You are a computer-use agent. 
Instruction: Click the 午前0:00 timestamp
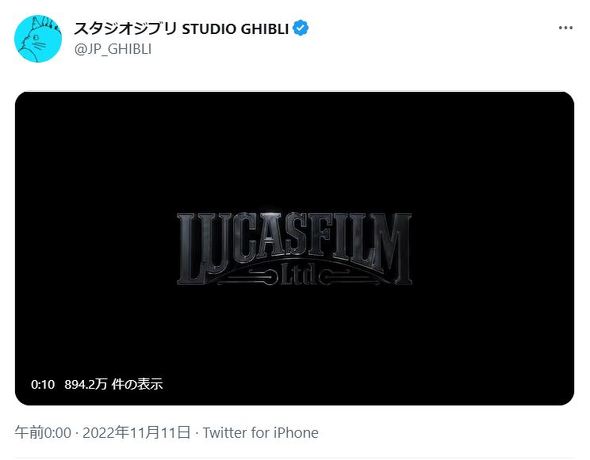pos(43,433)
